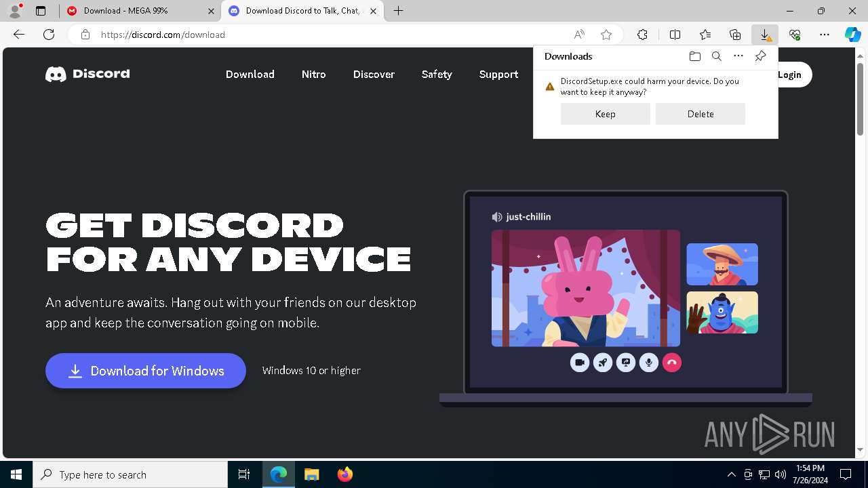Open a new browser tab
Screen dimensions: 868x488
point(399,11)
